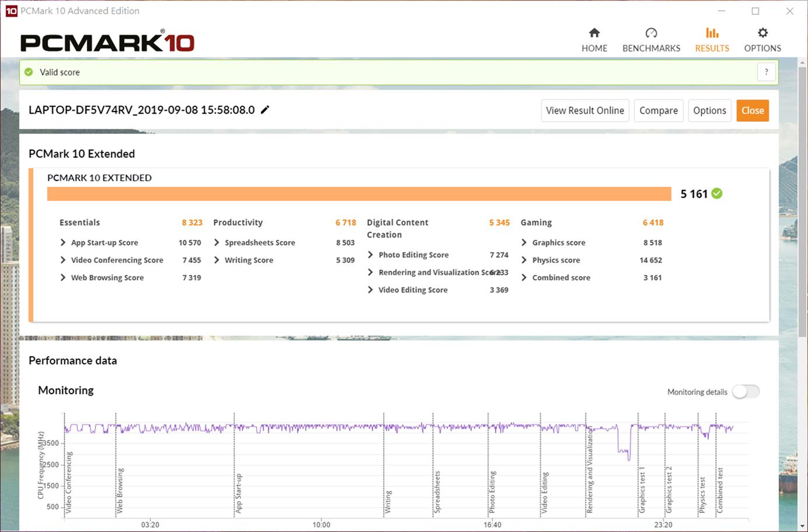The image size is (808, 532).
Task: Click the question mark help icon
Action: tap(766, 72)
